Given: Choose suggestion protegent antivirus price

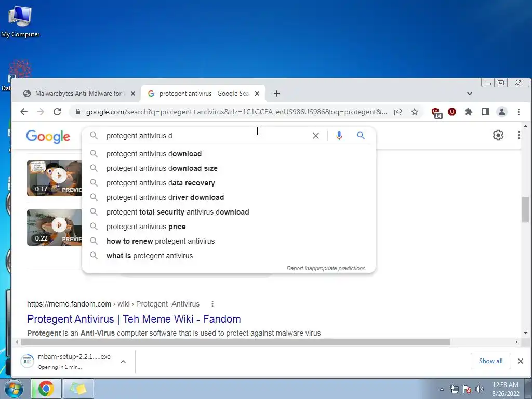Looking at the screenshot, I should point(229,227).
